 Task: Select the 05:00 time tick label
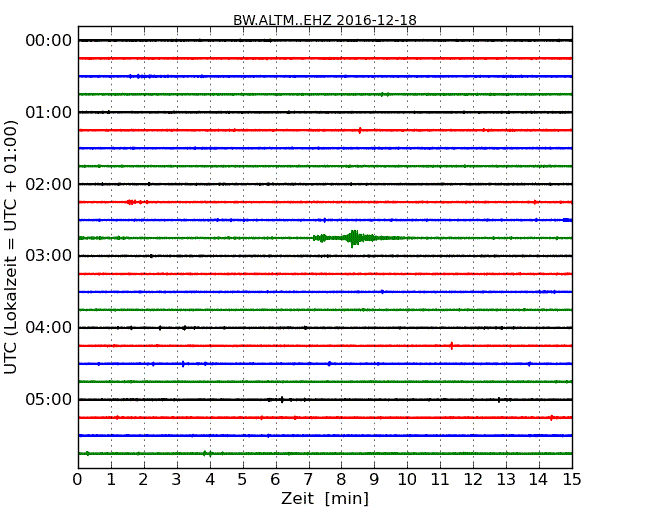pyautogui.click(x=49, y=399)
